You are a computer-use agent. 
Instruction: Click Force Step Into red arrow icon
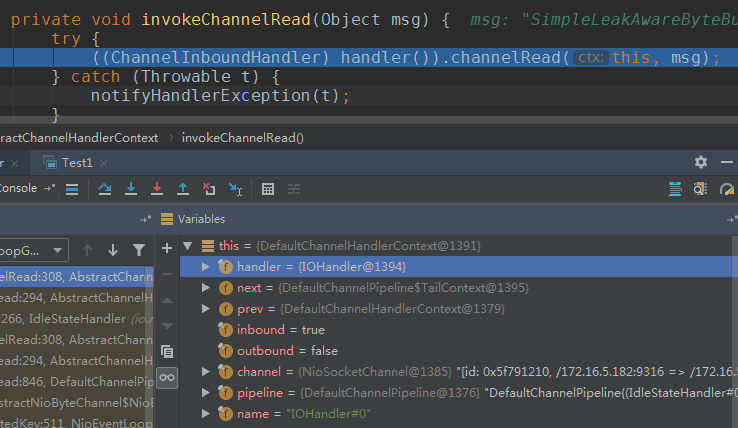pyautogui.click(x=157, y=189)
